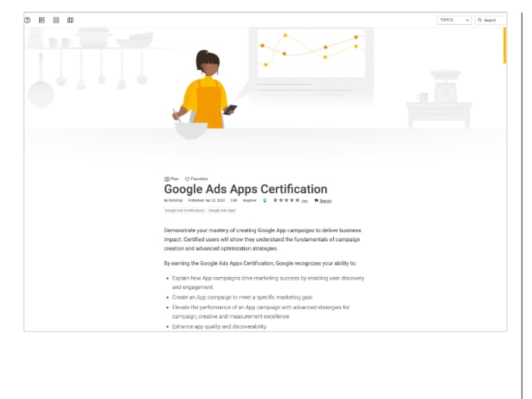Screen dimensions: 532x399
Task: Click the Google Ads Apps Certification title
Action: coord(245,189)
